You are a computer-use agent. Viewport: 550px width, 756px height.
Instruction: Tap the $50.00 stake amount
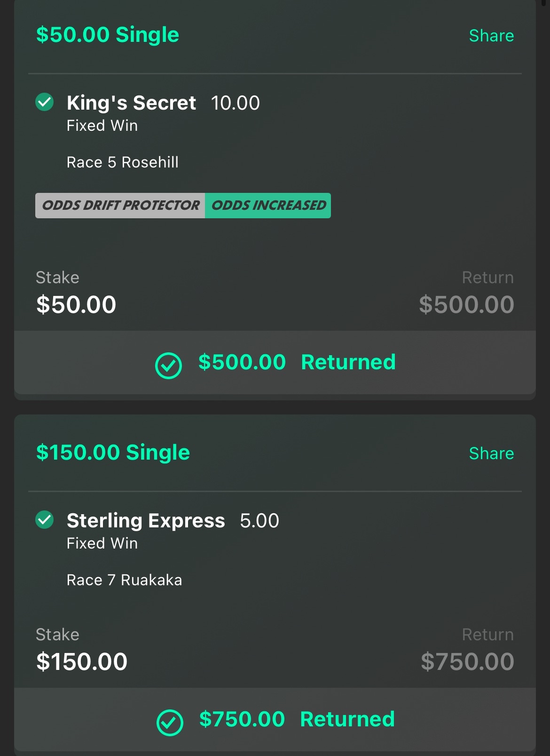point(76,304)
